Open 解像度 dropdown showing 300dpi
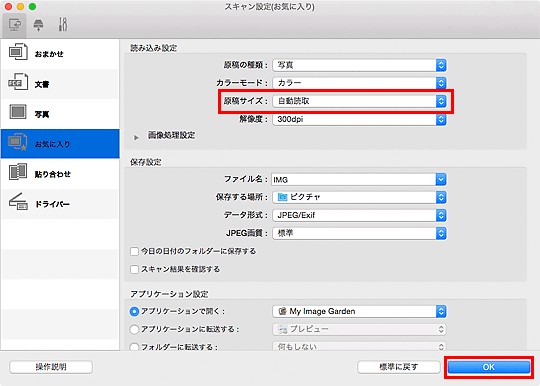540x386 pixels. (x=360, y=119)
